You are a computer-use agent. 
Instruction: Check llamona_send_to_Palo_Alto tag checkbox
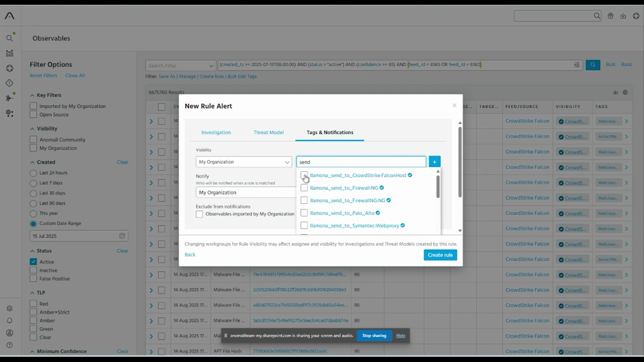pos(304,213)
